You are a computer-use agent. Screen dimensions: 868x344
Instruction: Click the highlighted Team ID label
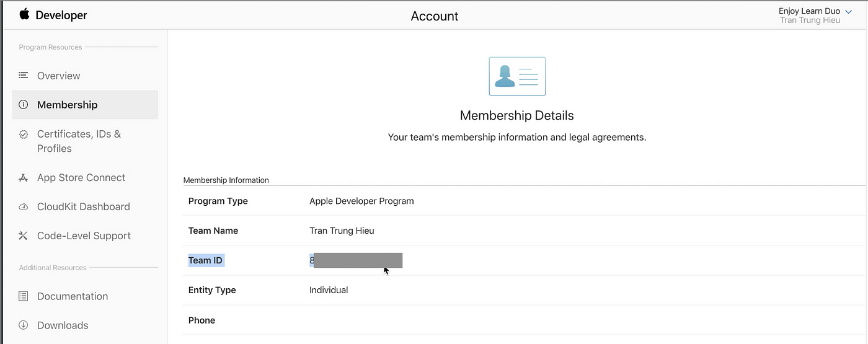pyautogui.click(x=206, y=260)
